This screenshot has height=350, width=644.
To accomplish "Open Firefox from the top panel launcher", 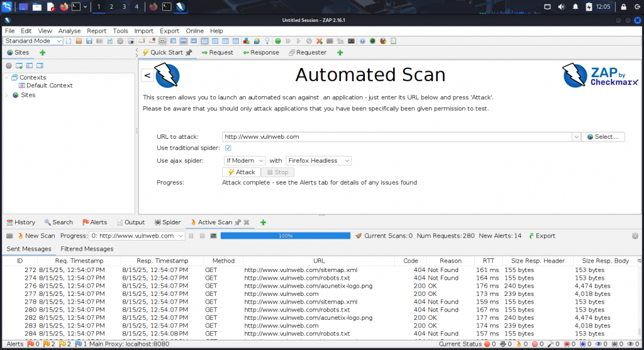I will (64, 7).
